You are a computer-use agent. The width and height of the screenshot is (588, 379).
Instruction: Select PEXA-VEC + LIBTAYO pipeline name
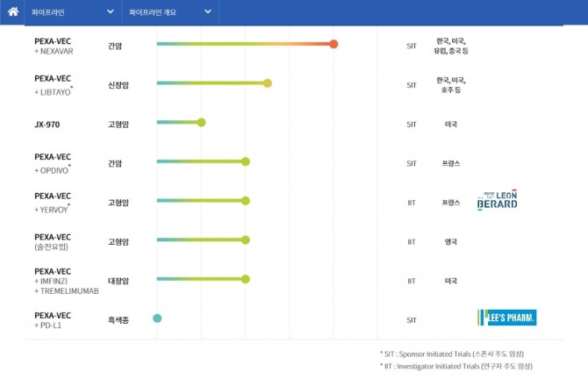[x=54, y=85]
